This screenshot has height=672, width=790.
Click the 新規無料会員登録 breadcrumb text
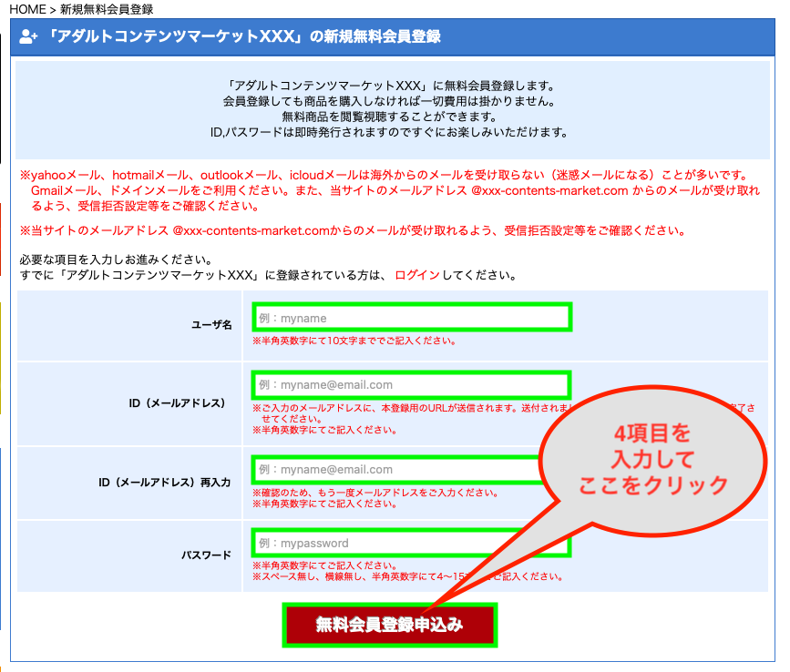point(107,9)
